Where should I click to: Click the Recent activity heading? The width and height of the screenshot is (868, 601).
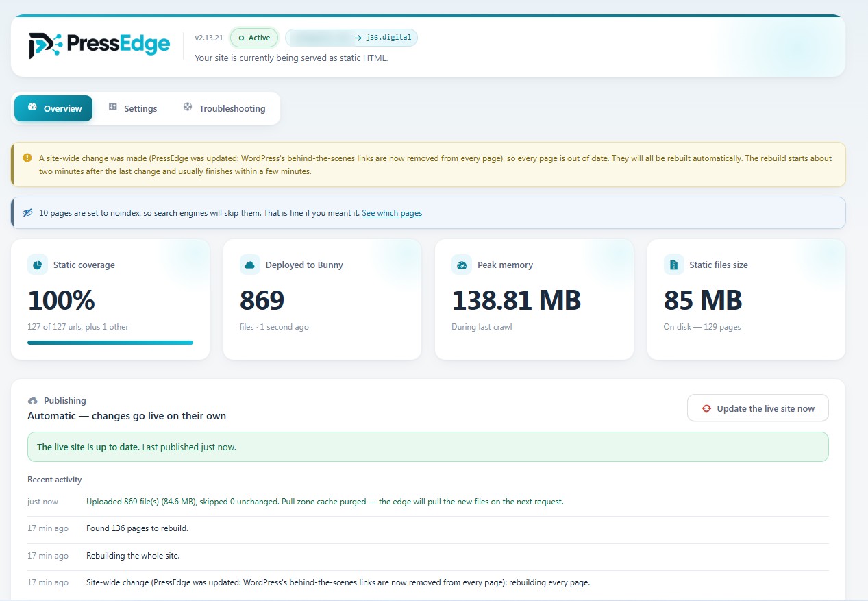(x=55, y=480)
